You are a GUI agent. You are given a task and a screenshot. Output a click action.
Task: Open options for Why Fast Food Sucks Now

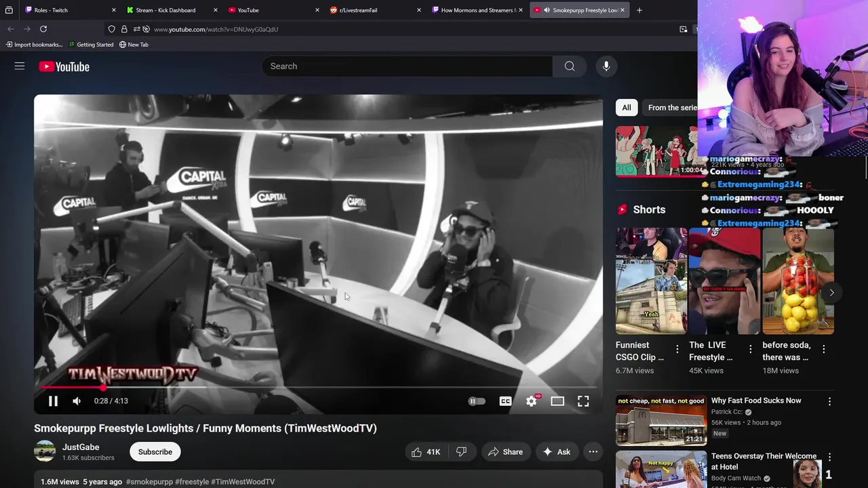(829, 401)
